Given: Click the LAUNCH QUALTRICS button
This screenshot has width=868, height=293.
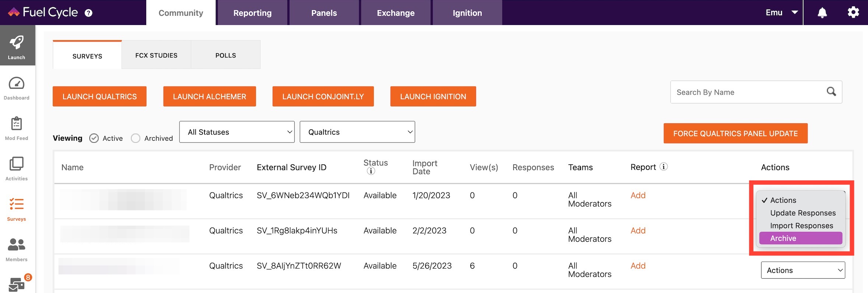Looking at the screenshot, I should [99, 96].
